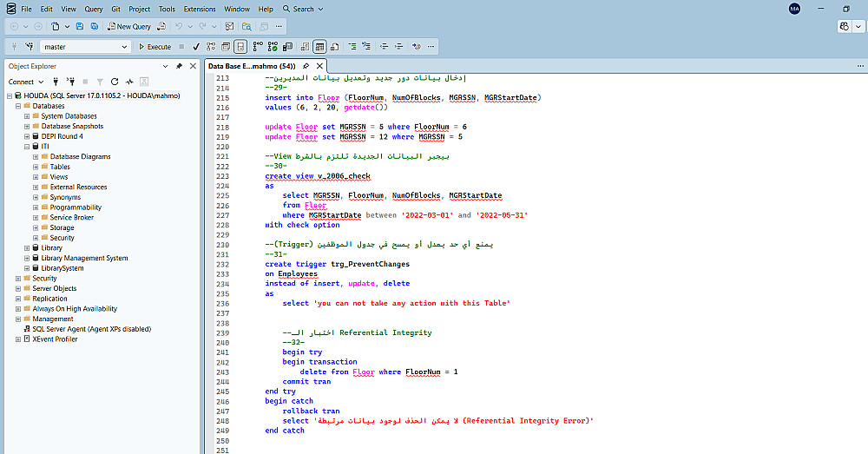Expand the DEPI Round 4 database

tap(27, 136)
